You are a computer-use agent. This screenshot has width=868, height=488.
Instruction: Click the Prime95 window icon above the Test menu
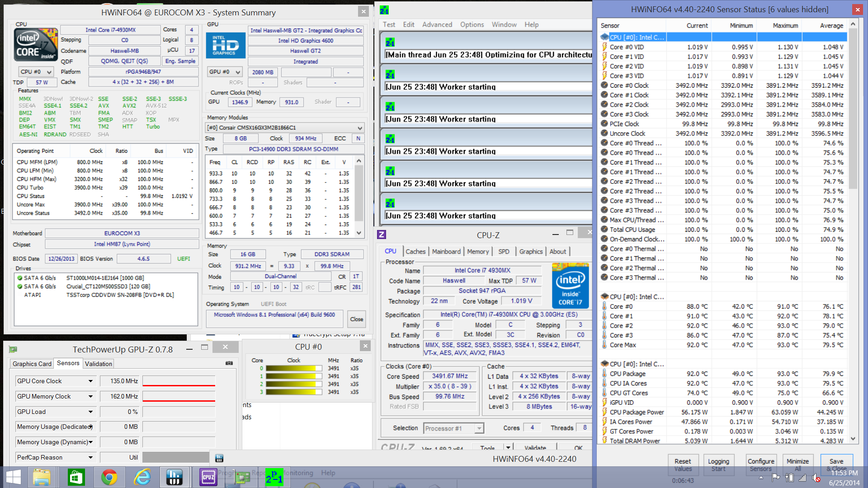[384, 10]
